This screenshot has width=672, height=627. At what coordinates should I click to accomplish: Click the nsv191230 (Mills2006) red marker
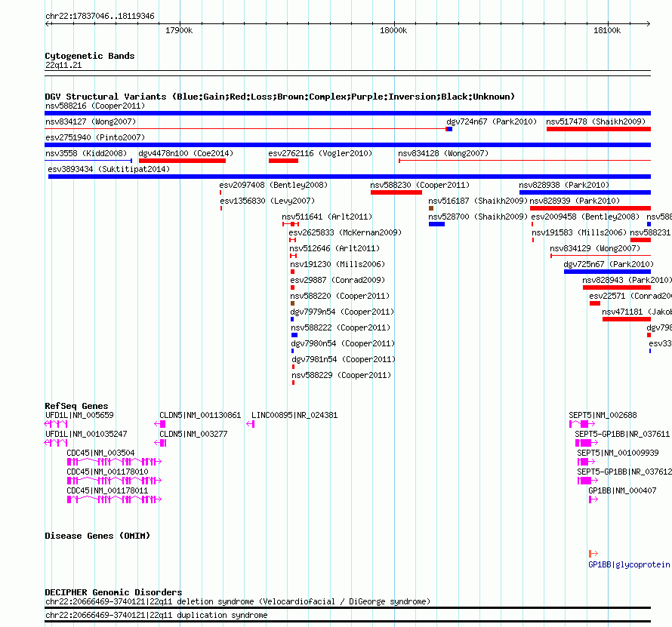click(293, 272)
